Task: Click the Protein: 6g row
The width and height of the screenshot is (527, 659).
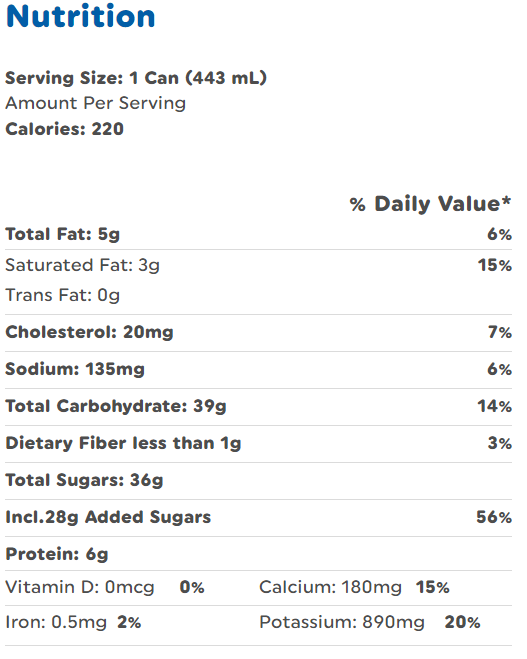Action: [x=258, y=554]
